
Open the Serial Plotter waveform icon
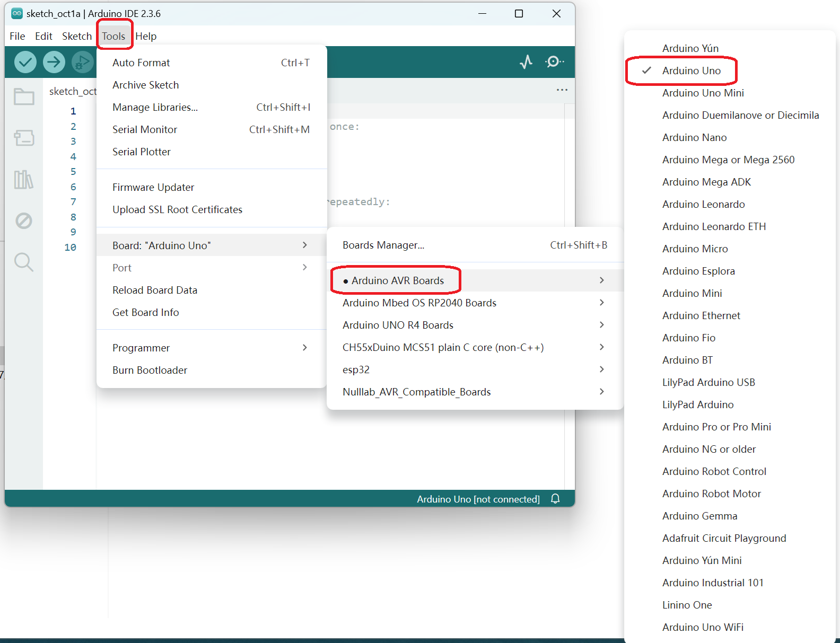[526, 62]
